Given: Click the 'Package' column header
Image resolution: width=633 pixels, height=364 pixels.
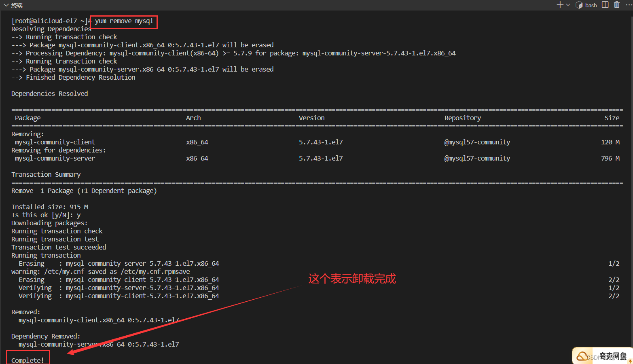Looking at the screenshot, I should pos(28,118).
